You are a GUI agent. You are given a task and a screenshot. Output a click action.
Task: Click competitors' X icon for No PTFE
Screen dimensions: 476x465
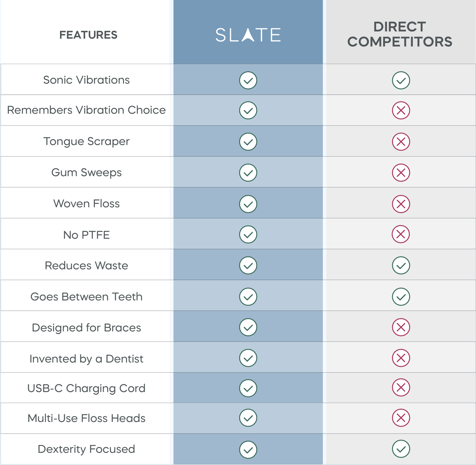click(401, 234)
